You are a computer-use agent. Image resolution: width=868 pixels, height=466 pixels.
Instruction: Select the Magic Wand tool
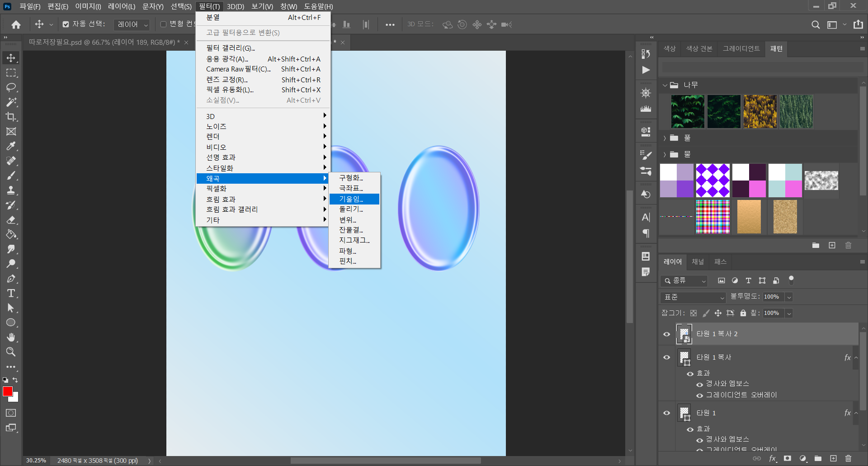pyautogui.click(x=11, y=102)
